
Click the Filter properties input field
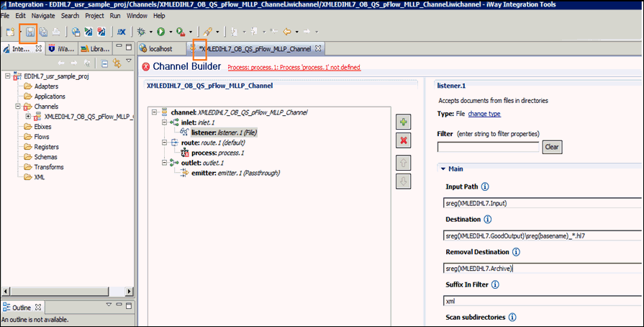(488, 147)
